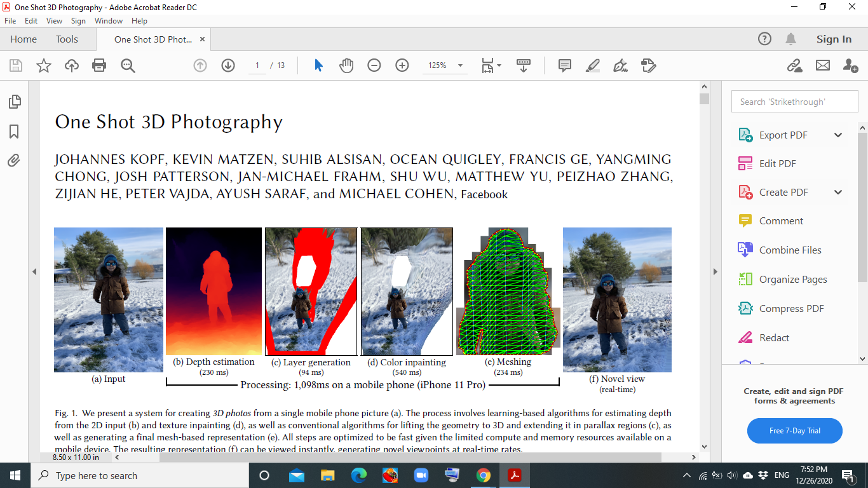Start the Free 7-Day Trial
Screen dimensions: 868x488
(795, 431)
